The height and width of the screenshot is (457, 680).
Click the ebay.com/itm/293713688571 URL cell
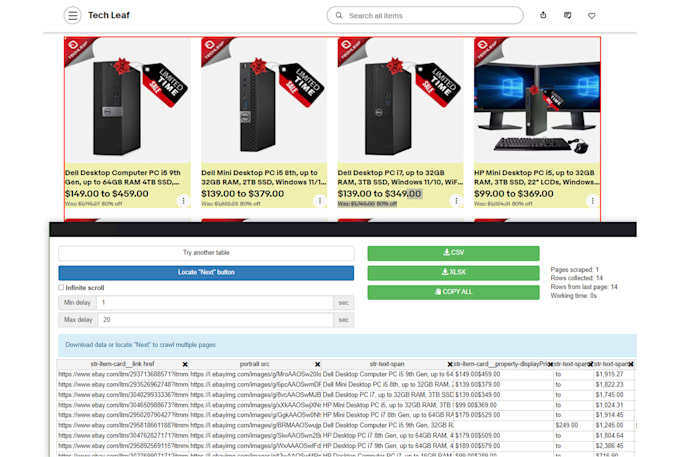(123, 374)
